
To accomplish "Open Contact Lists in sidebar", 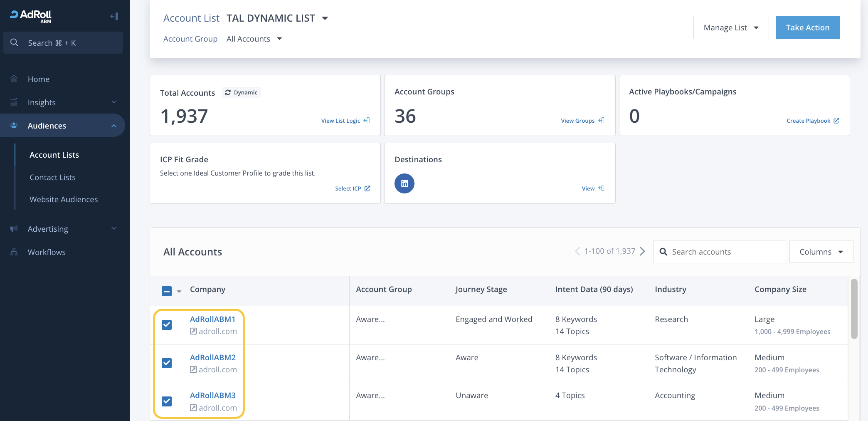I will pos(52,177).
